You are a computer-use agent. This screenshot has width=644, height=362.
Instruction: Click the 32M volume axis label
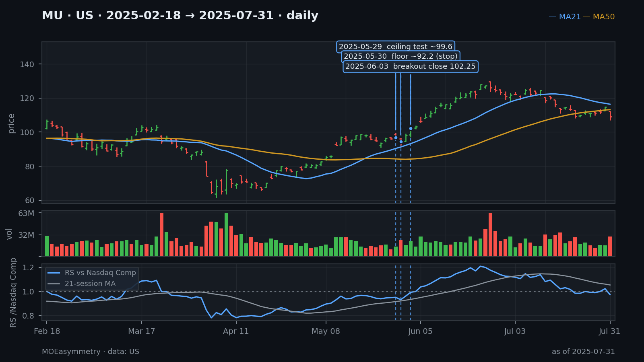click(x=27, y=235)
